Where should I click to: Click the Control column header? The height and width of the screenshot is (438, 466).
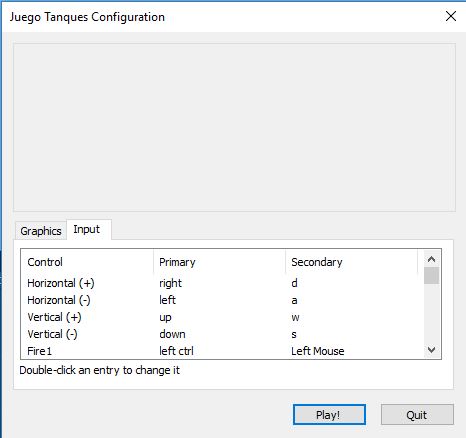coord(87,262)
